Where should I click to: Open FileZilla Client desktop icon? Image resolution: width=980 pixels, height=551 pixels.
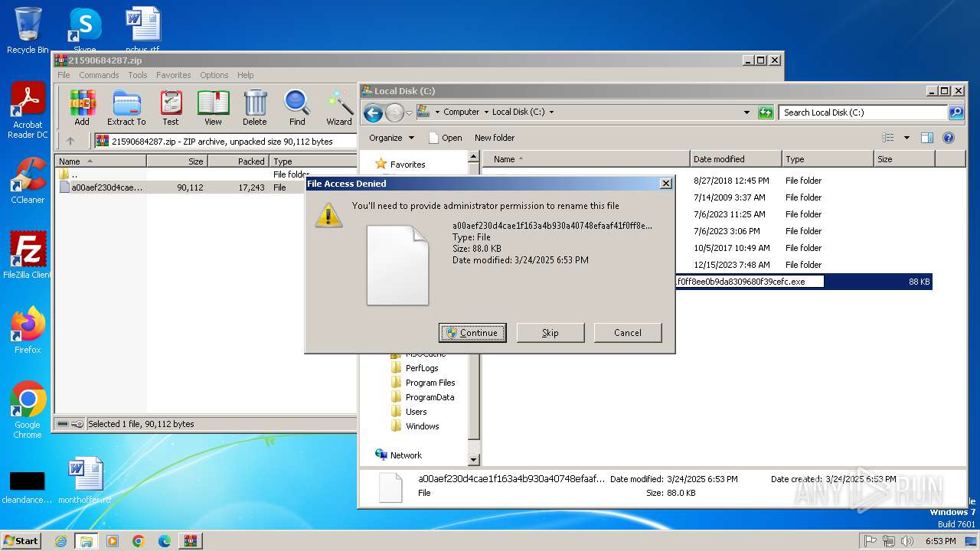pos(28,255)
